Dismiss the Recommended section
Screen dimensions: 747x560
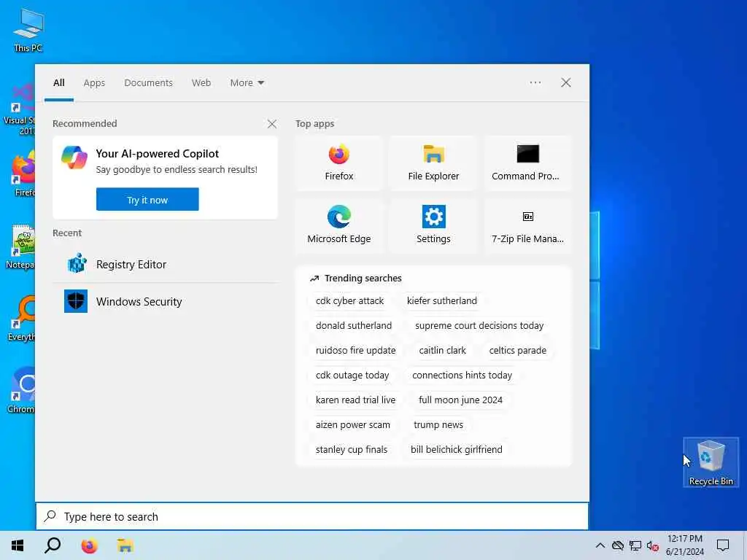coord(271,124)
